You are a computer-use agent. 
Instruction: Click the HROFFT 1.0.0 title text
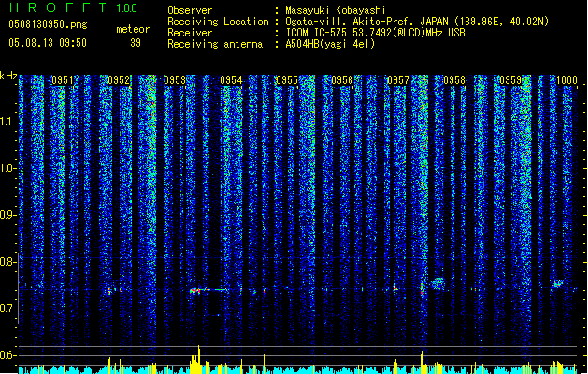coord(74,7)
